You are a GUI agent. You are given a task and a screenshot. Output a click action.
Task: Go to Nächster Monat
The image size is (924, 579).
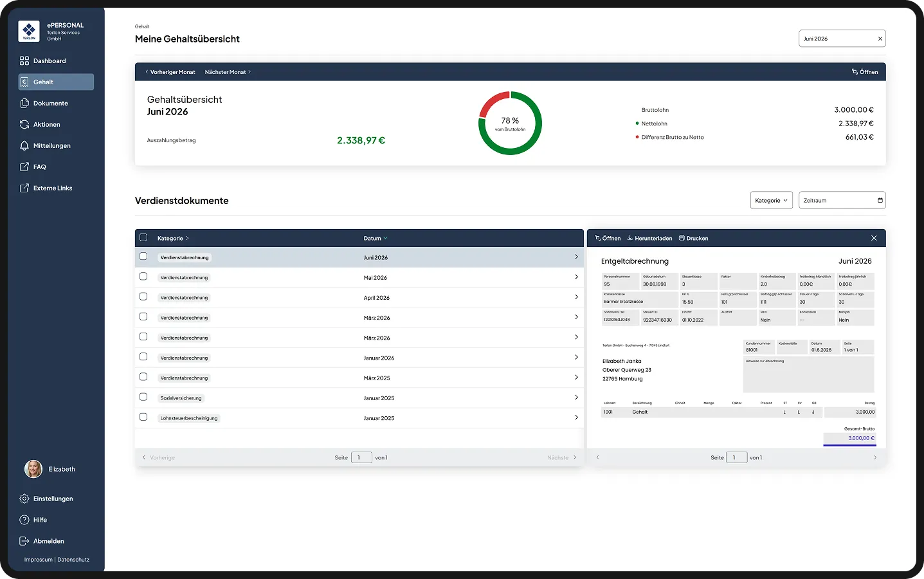228,72
